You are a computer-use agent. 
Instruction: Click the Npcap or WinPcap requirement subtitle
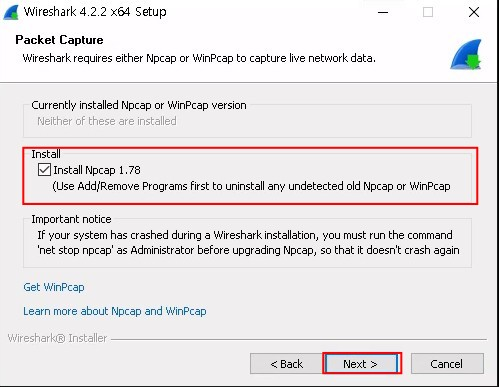click(x=199, y=58)
